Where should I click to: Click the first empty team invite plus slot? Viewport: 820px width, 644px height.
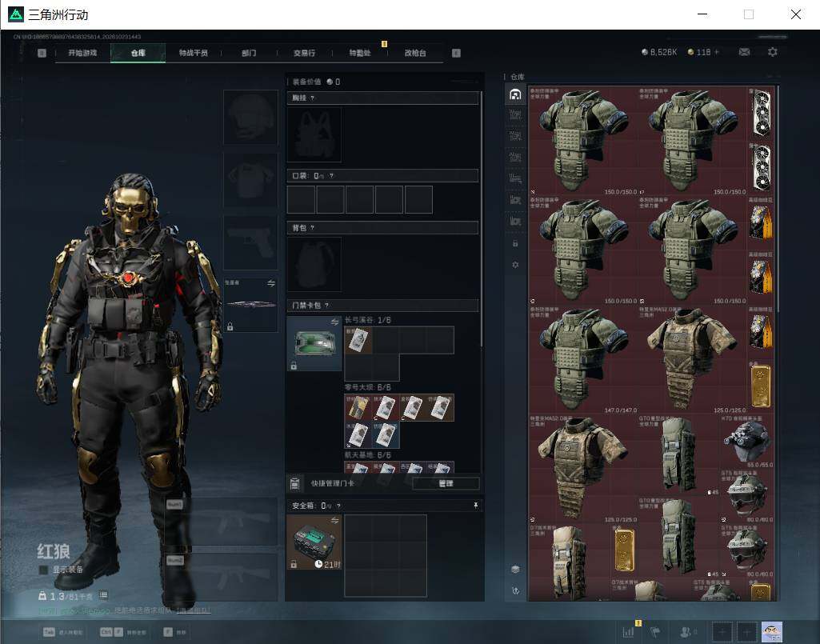[x=722, y=632]
